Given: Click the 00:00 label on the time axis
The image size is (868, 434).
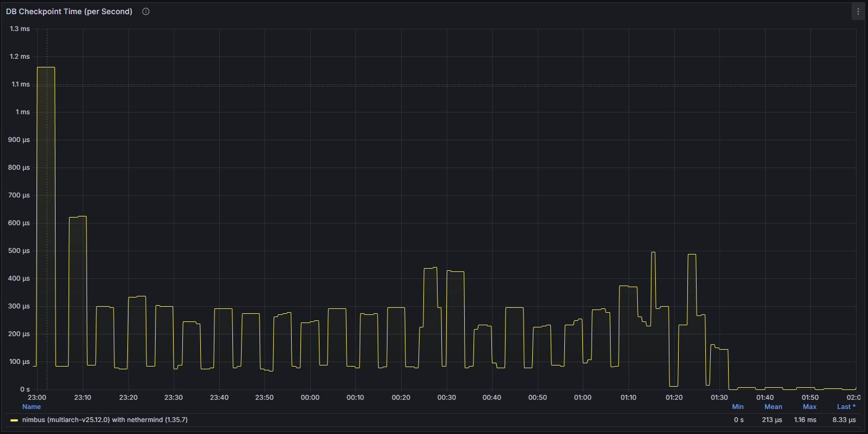Looking at the screenshot, I should click(x=310, y=398).
